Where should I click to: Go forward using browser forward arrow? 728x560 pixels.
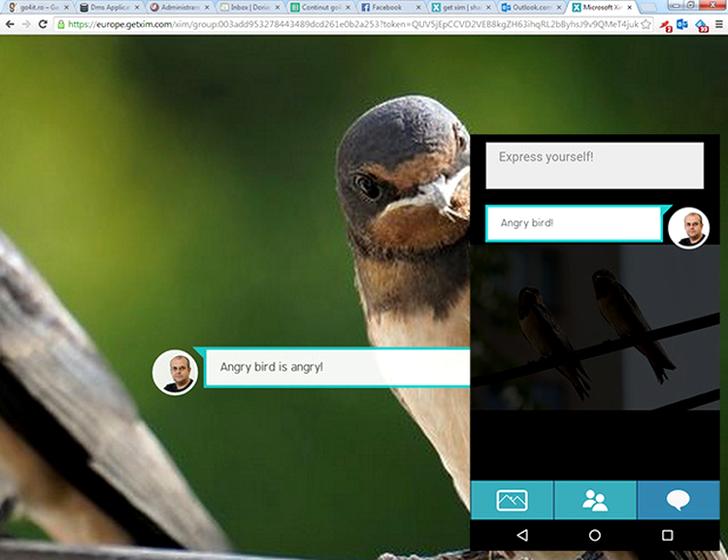(26, 24)
